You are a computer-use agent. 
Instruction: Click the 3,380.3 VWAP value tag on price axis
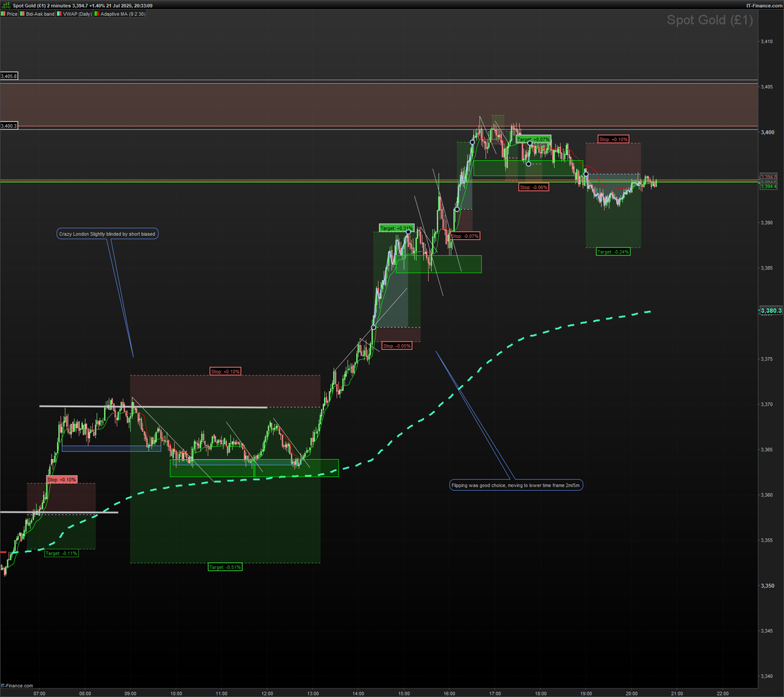[x=771, y=311]
